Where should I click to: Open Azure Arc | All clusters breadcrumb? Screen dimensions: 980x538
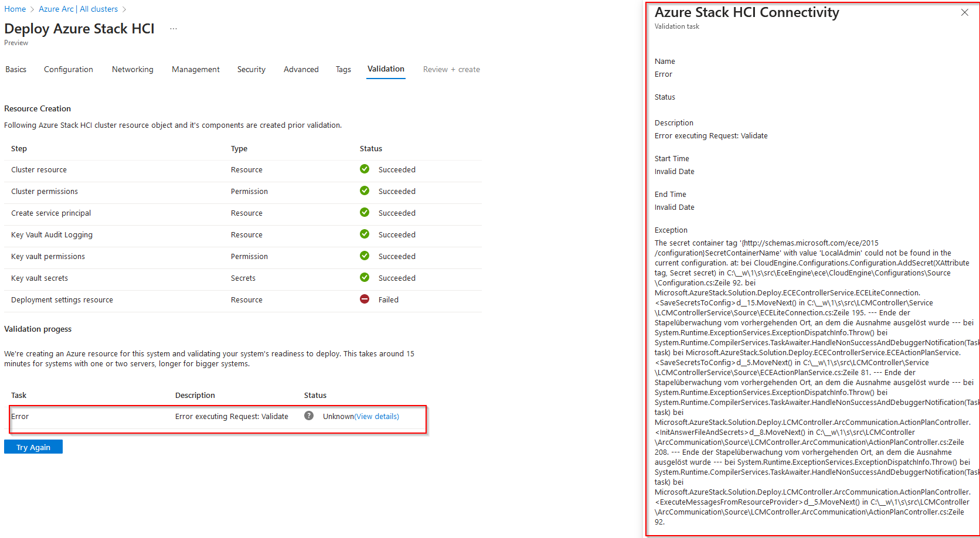[x=78, y=9]
